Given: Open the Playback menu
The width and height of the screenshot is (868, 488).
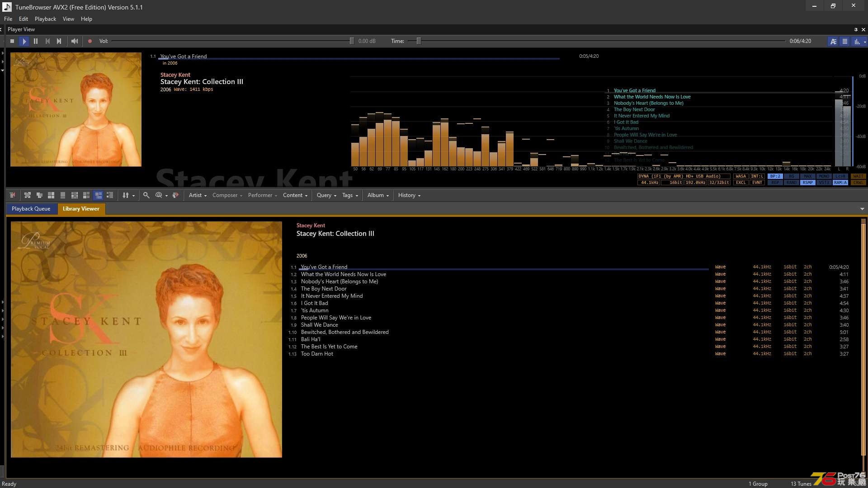Looking at the screenshot, I should tap(45, 19).
